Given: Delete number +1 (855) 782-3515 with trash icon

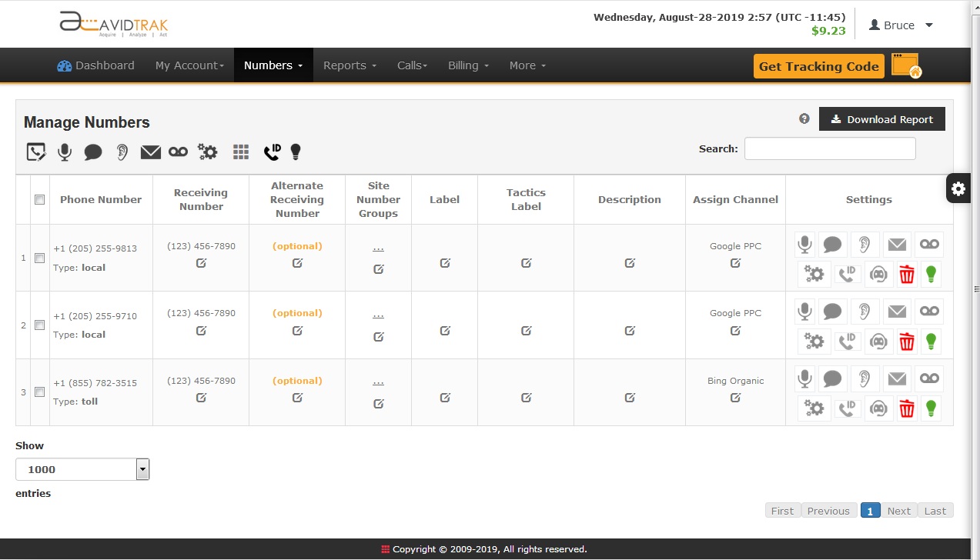Looking at the screenshot, I should pos(907,408).
